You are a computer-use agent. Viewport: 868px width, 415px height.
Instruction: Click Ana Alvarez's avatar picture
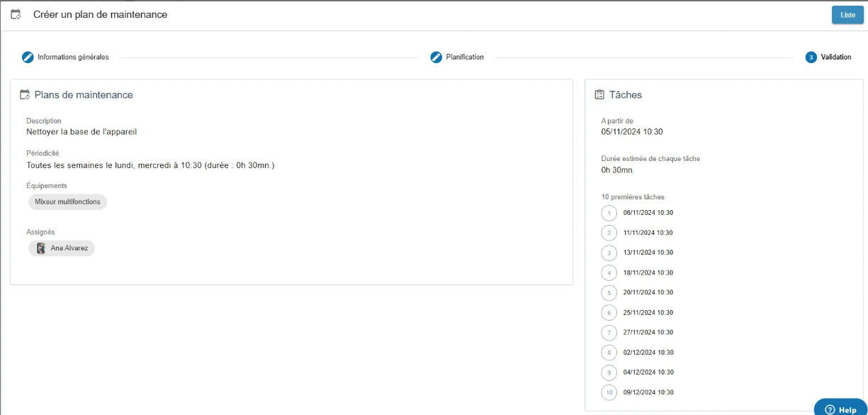(41, 248)
